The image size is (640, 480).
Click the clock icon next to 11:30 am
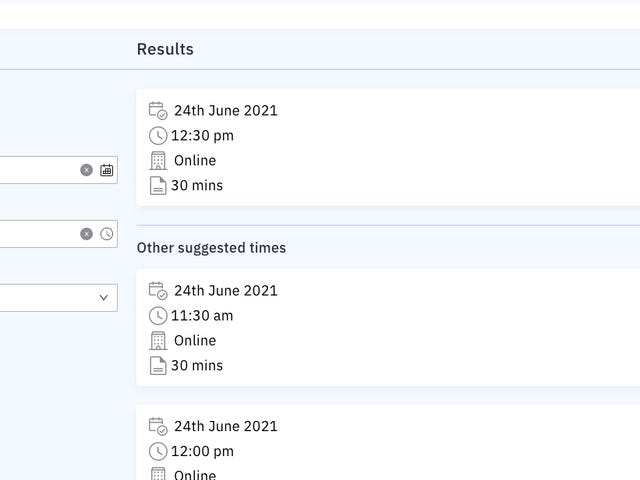pyautogui.click(x=157, y=315)
